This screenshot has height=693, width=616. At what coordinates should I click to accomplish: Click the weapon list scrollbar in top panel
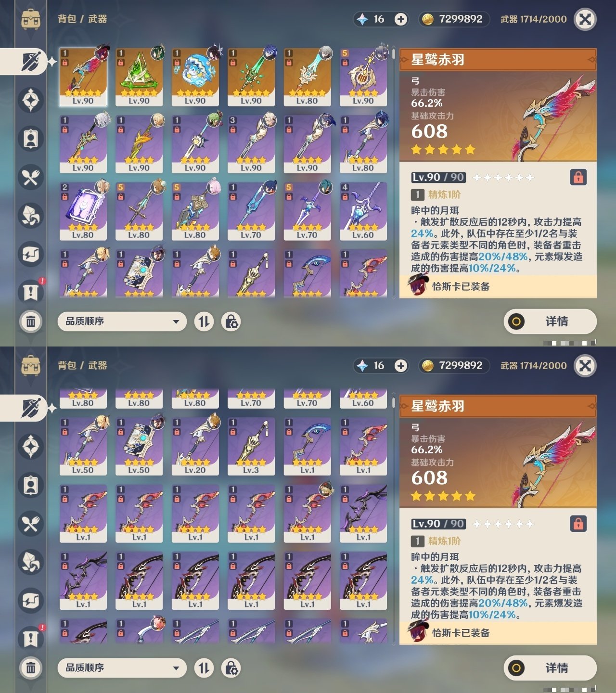click(394, 173)
